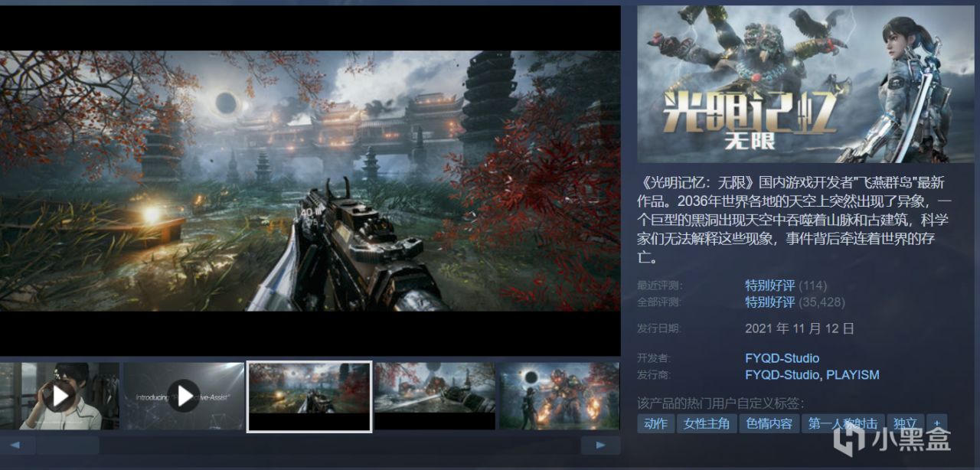The height and width of the screenshot is (470, 980).
Task: Open the sword and red tree screenshot thumbnail
Action: [434, 396]
